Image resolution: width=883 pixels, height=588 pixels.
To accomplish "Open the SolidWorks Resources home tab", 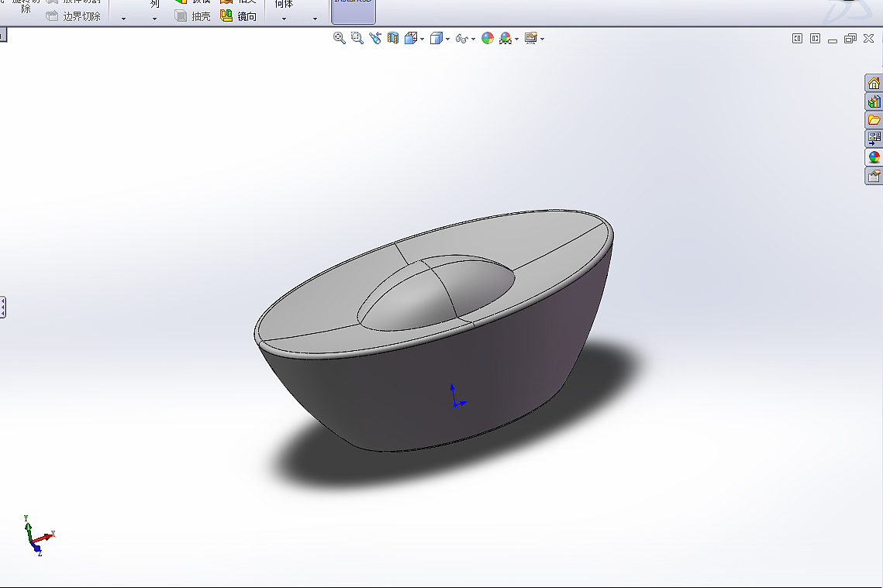I will click(x=874, y=83).
